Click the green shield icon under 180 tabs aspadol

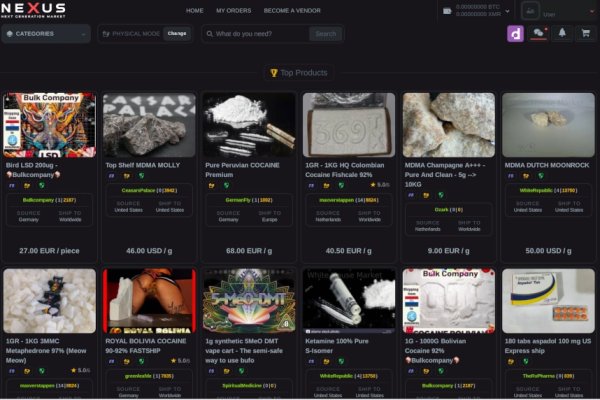[526, 361]
